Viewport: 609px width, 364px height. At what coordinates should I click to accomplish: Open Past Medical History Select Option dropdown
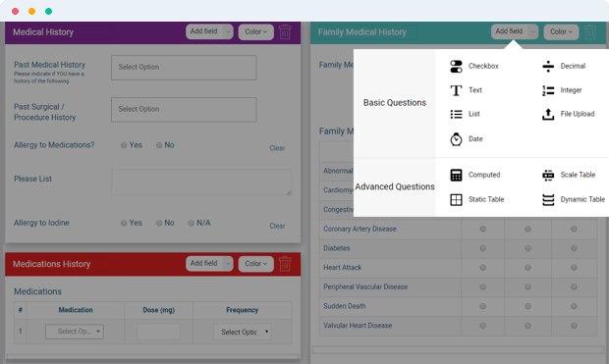click(x=184, y=68)
